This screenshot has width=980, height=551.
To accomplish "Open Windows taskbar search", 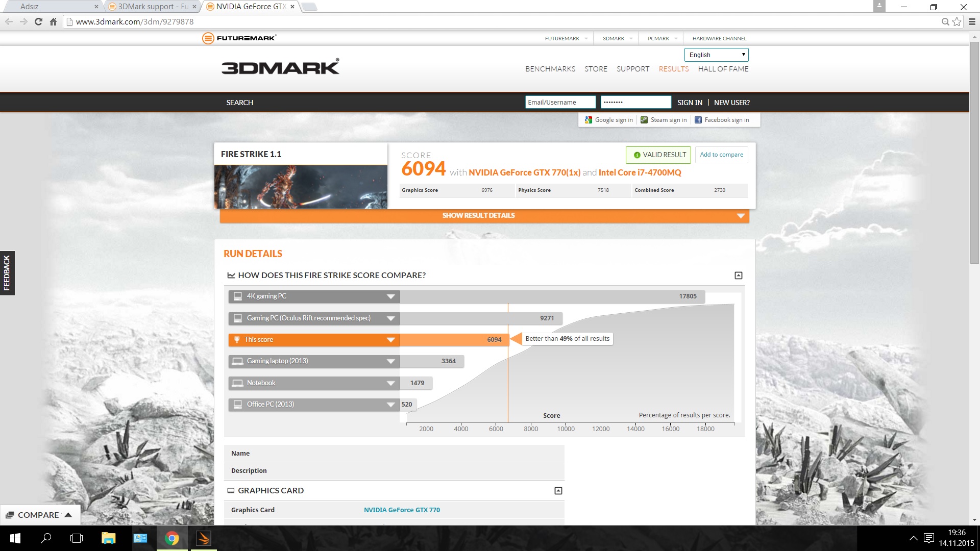I will 46,538.
